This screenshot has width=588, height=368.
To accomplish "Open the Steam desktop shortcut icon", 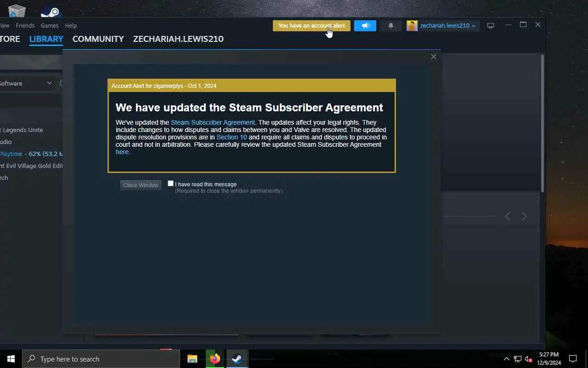I will pyautogui.click(x=51, y=11).
